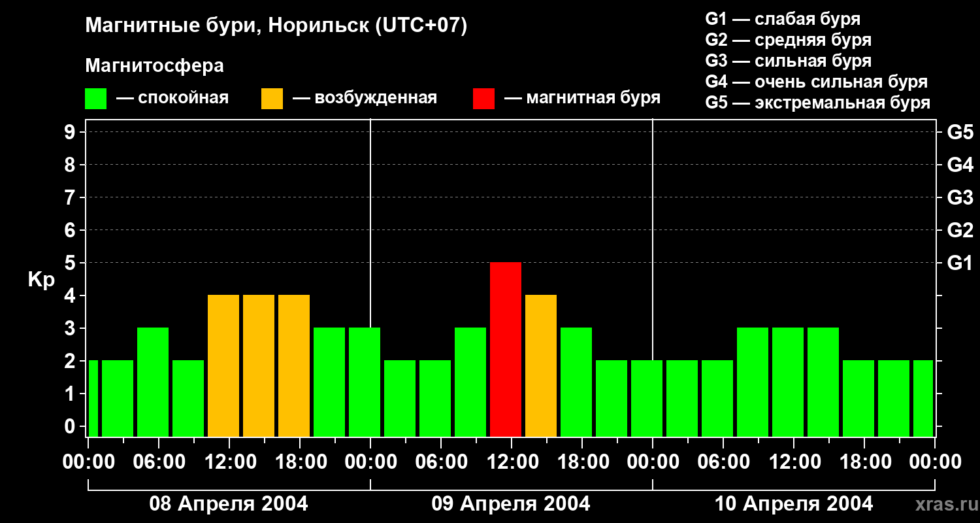Click the '06:00' time label under 08 April
Image resolution: width=980 pixels, height=523 pixels.
(x=159, y=462)
